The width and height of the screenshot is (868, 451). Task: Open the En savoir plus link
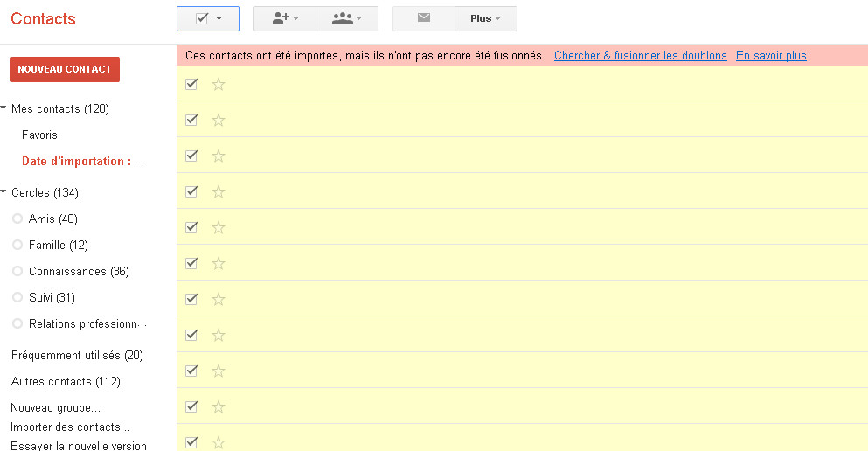(x=771, y=55)
